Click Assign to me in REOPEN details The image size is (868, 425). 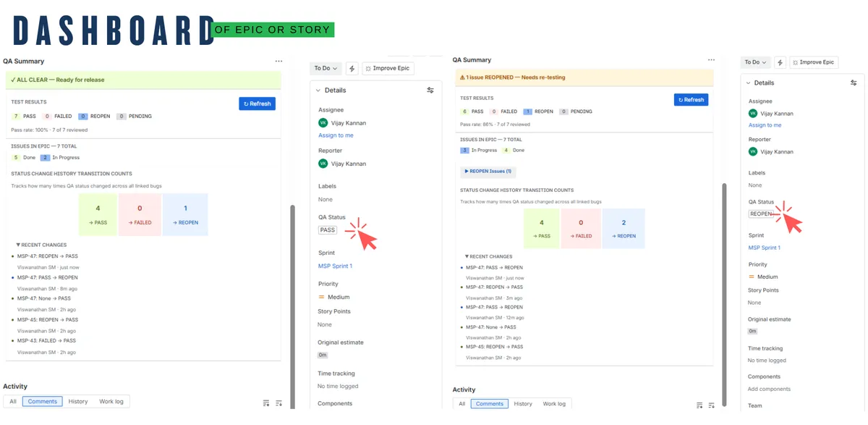click(765, 125)
